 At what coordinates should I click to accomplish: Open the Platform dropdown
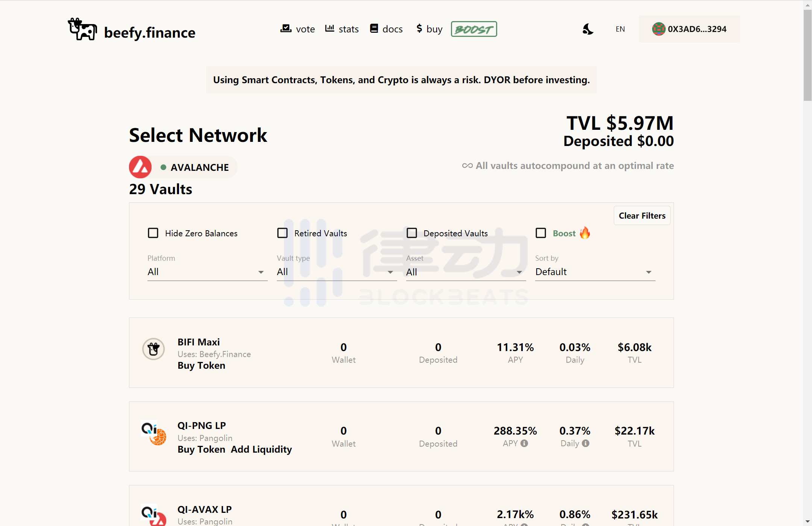[x=207, y=272]
